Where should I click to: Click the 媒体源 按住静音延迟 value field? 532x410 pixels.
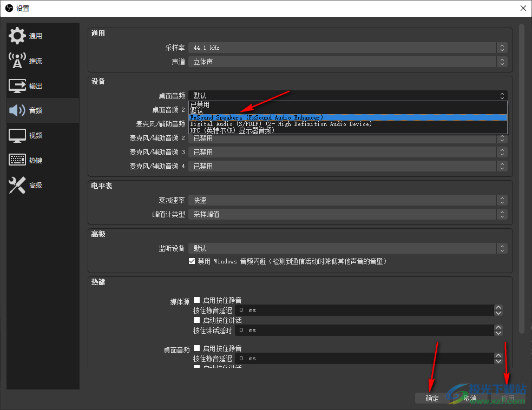click(x=364, y=310)
